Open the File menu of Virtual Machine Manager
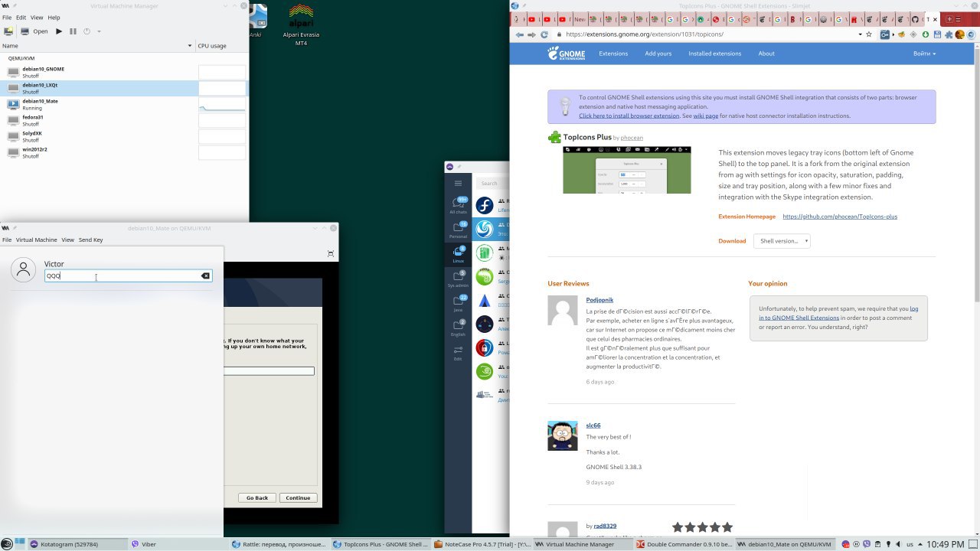Viewport: 980px width, 551px height. click(7, 18)
